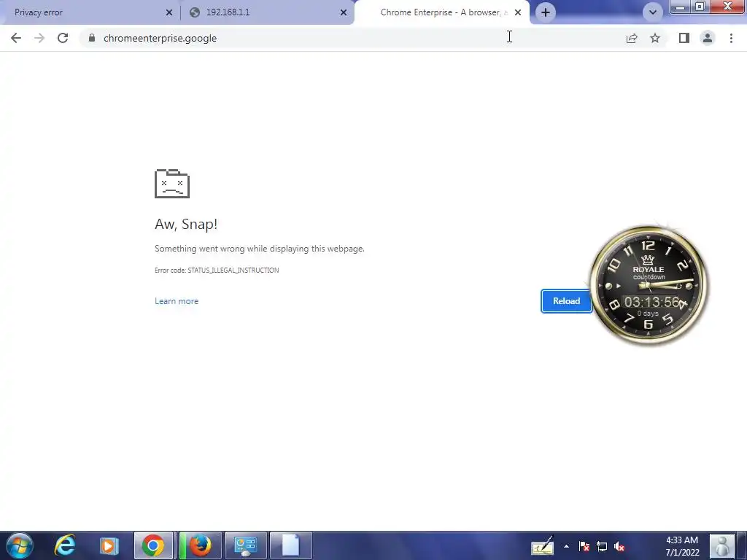Open the profile avatar menu
The width and height of the screenshot is (747, 560).
point(708,38)
